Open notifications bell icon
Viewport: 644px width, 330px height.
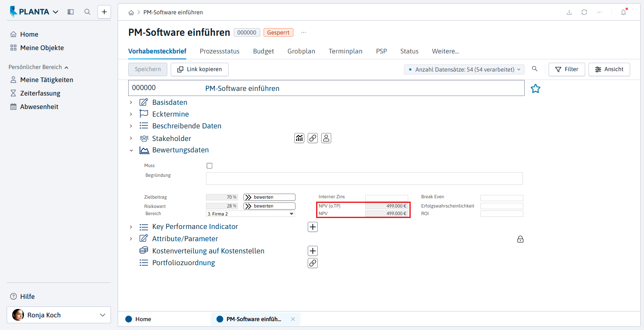[623, 12]
